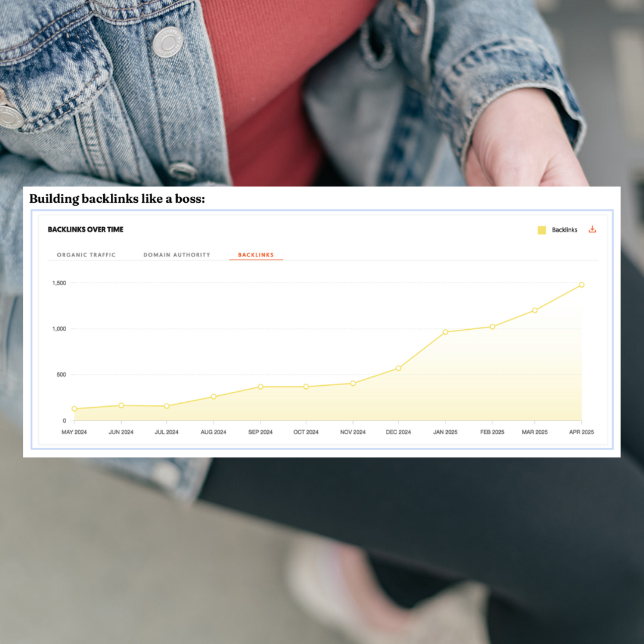
Task: Click the Apr 2025 data point
Action: click(581, 284)
